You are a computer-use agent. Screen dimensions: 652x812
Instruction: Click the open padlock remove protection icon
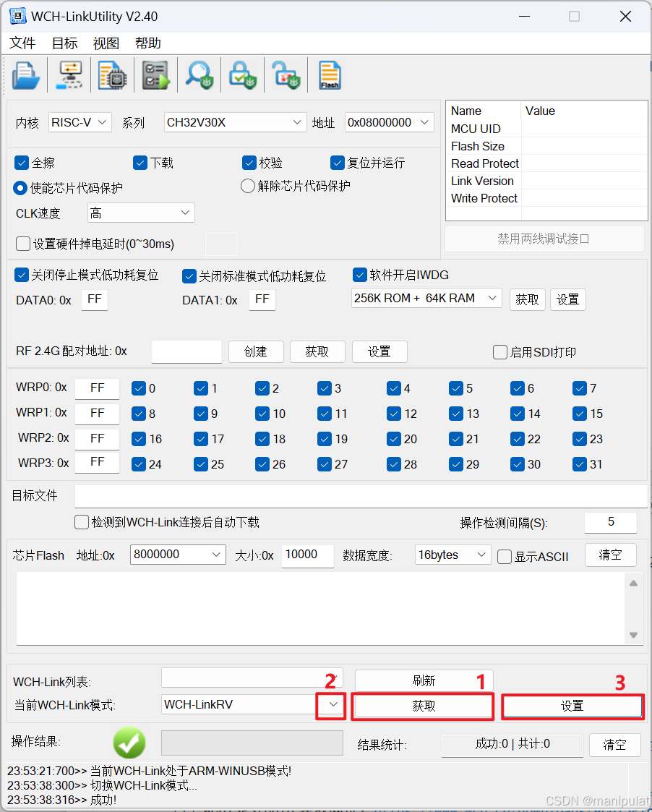coord(286,76)
